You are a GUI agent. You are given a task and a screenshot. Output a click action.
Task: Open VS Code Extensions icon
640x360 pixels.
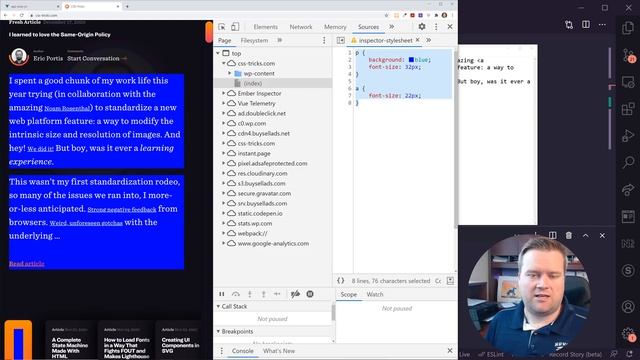pyautogui.click(x=628, y=109)
